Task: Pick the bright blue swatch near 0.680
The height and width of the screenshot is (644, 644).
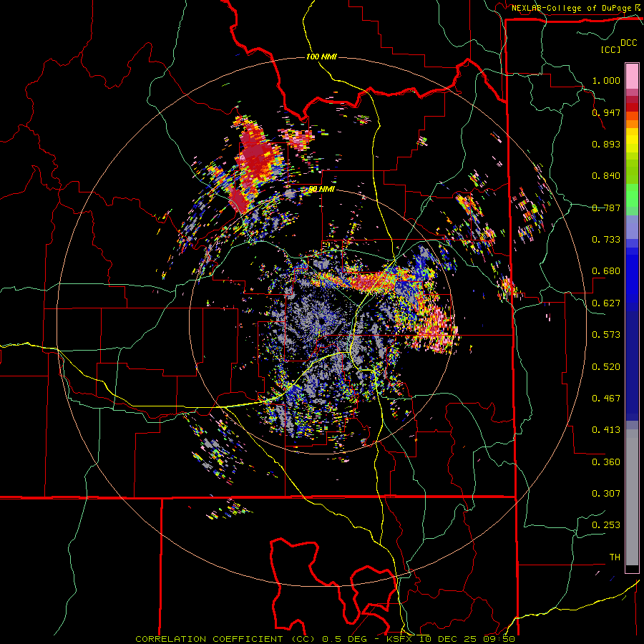Action: [x=632, y=275]
